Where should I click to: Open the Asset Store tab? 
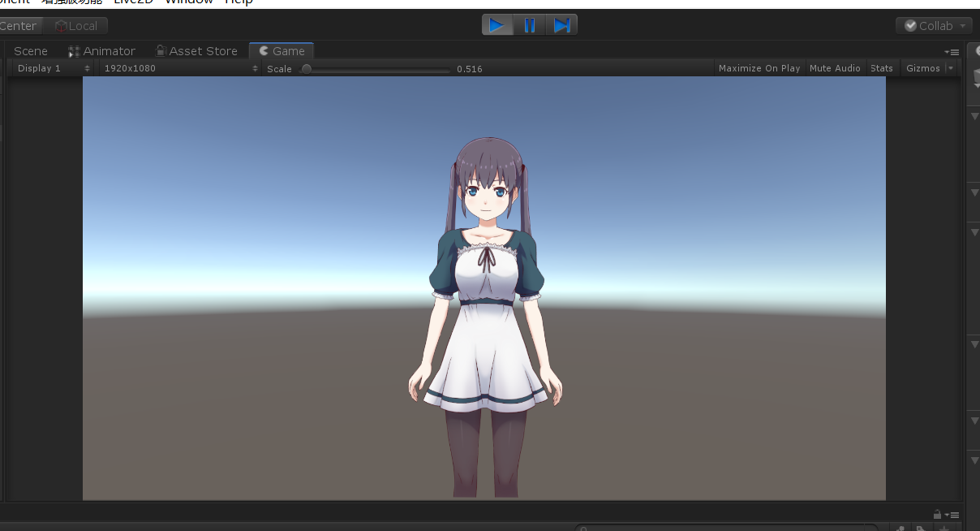(202, 50)
